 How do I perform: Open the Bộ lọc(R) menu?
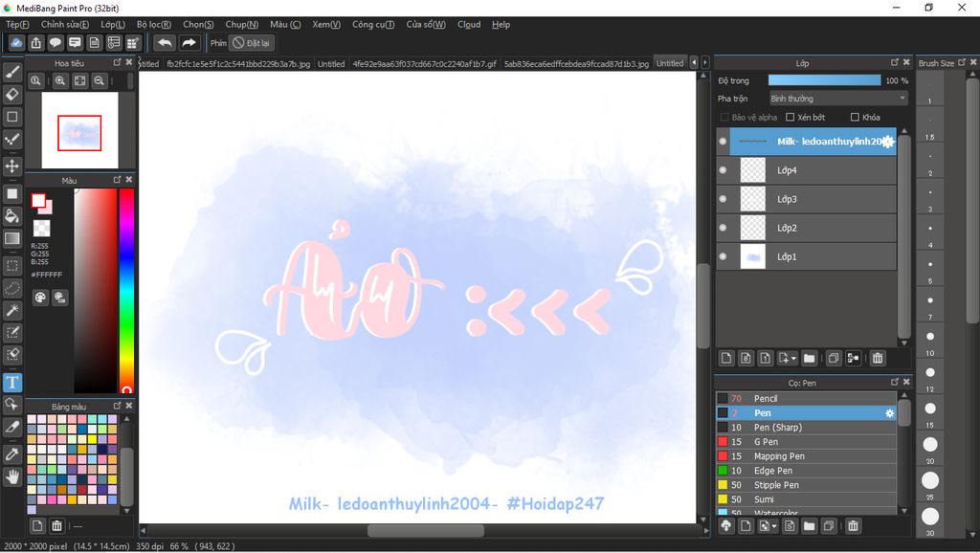tap(154, 24)
